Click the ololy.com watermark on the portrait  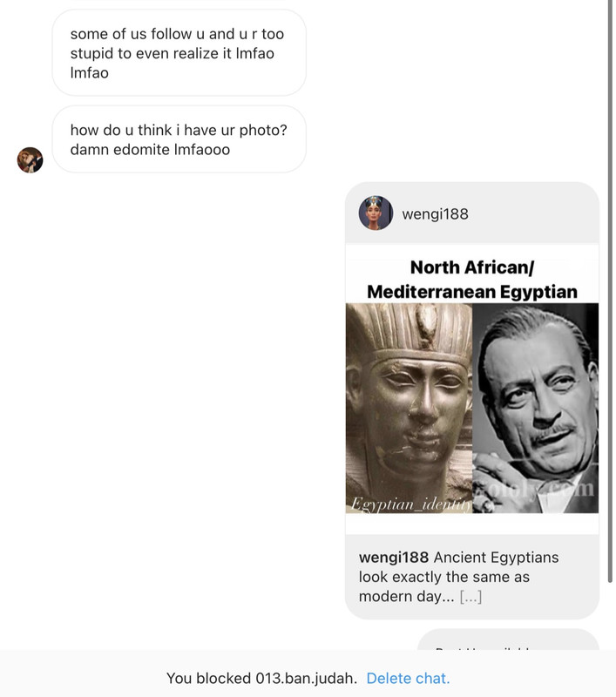[x=533, y=489]
